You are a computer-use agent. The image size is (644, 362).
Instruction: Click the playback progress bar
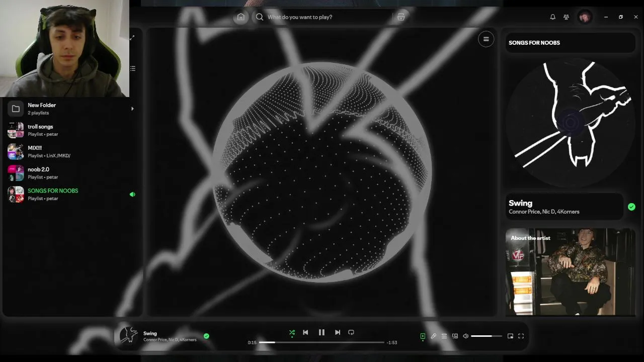click(x=321, y=342)
